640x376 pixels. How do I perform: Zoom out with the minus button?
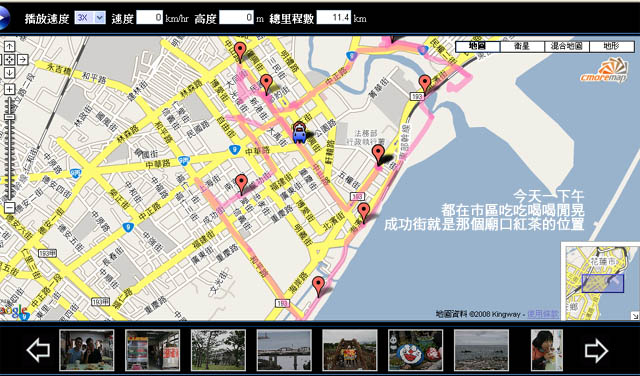tap(10, 208)
